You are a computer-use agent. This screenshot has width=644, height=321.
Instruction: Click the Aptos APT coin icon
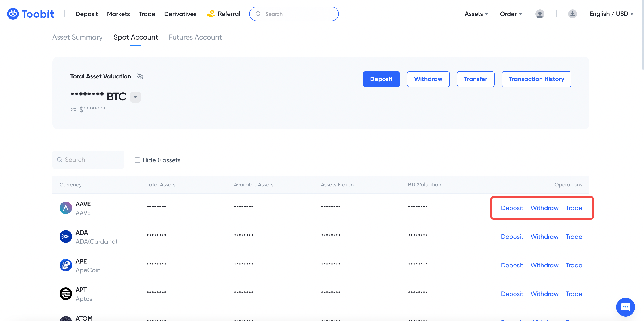pyautogui.click(x=66, y=294)
